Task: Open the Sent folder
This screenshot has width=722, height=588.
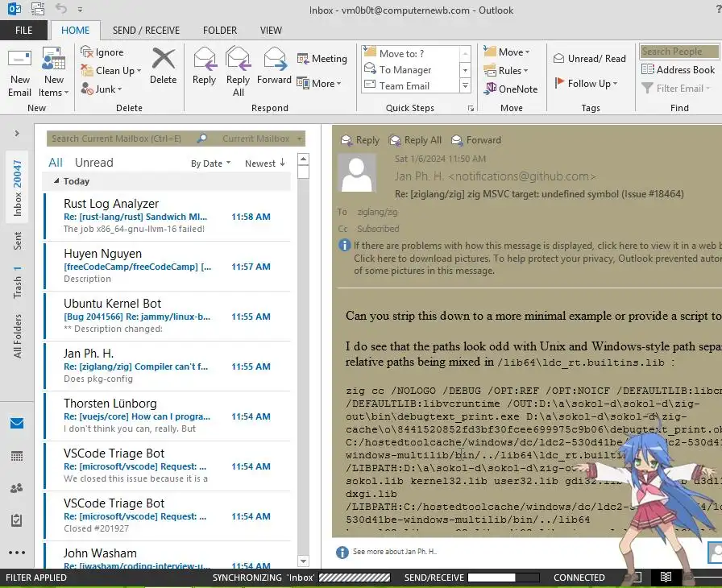Action: [x=17, y=241]
